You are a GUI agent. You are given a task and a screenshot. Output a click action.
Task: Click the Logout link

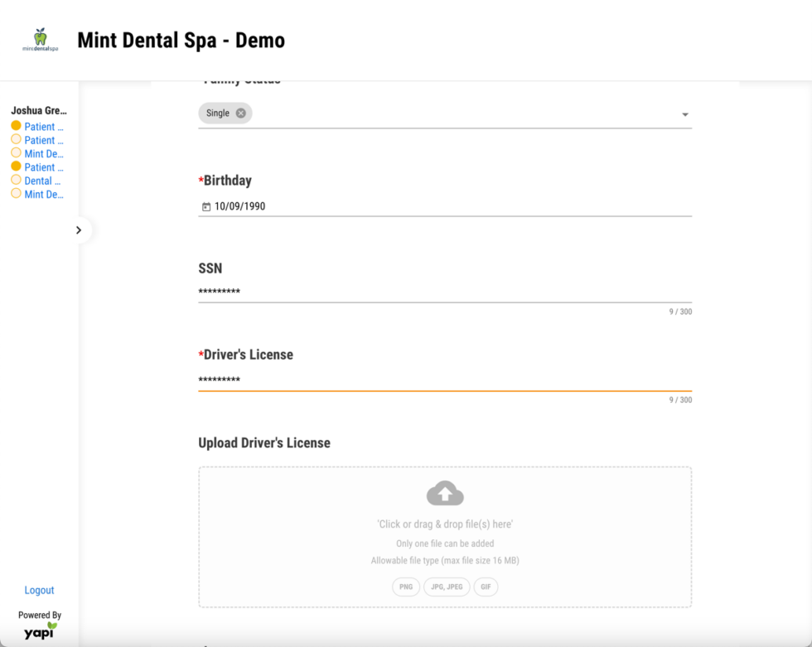tap(39, 590)
